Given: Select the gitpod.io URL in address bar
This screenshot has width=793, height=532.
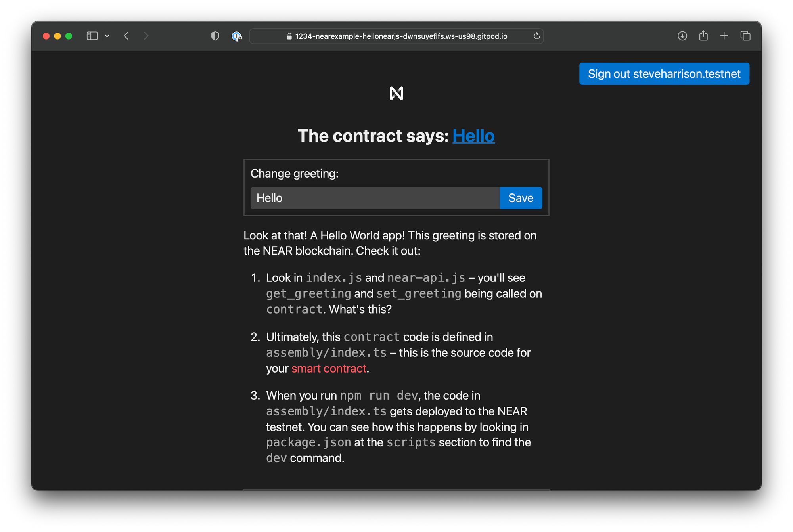Looking at the screenshot, I should (x=401, y=36).
